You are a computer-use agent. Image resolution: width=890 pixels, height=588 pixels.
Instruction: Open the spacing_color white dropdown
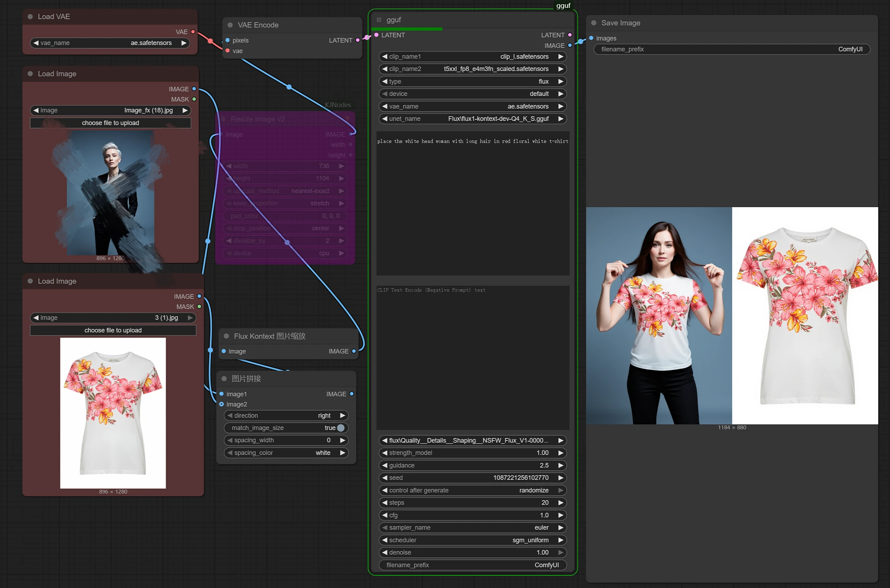[x=286, y=453]
